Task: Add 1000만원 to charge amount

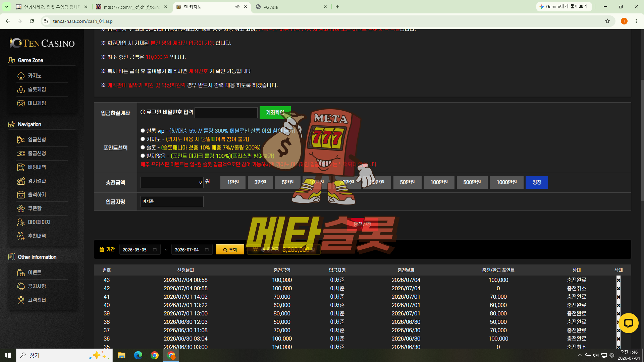Action: click(x=506, y=182)
